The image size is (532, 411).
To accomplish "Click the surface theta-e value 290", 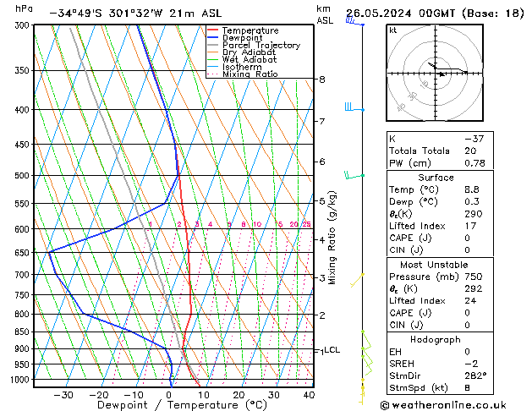I will tap(474, 214).
